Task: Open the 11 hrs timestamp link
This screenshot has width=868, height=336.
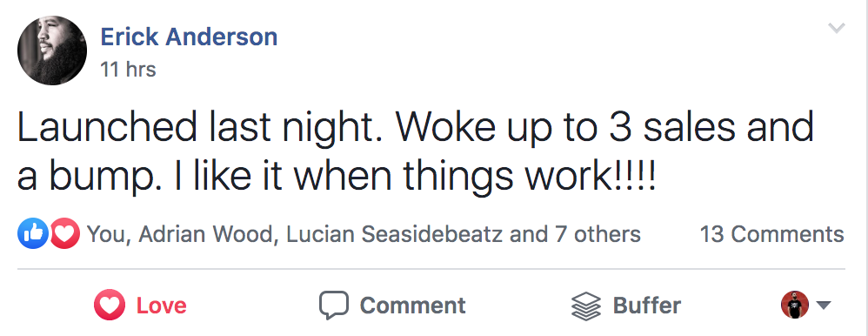Action: point(128,70)
